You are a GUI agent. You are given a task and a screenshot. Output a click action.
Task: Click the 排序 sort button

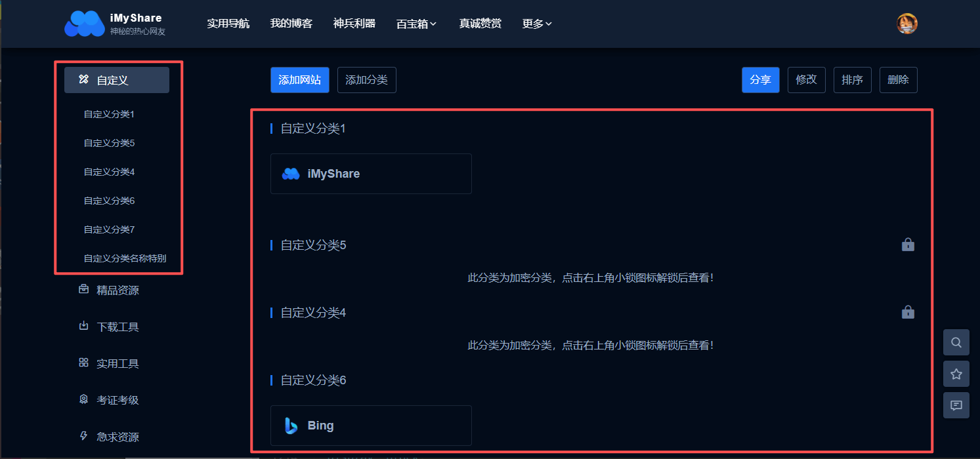click(852, 79)
